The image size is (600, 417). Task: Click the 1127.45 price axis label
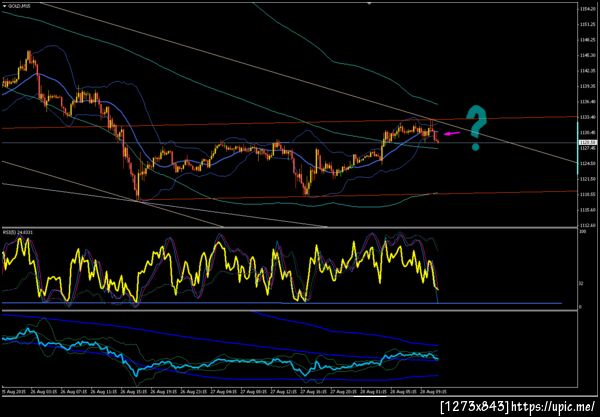click(588, 148)
